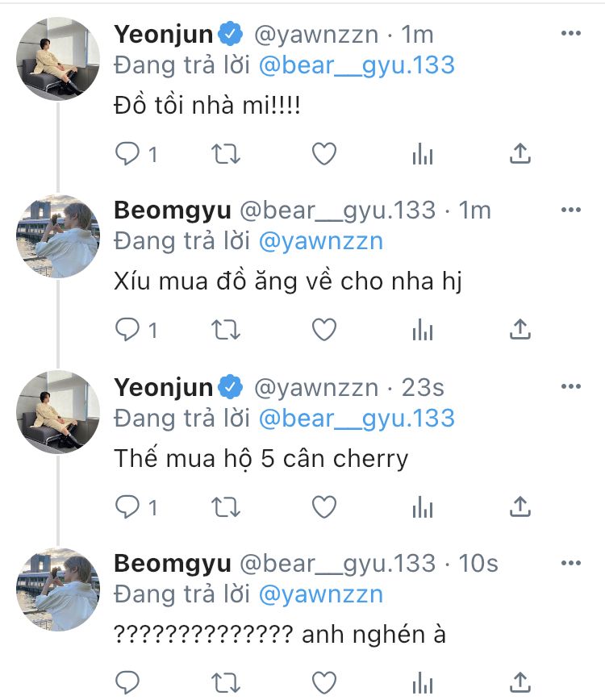Like the "Thế mua hộ 5 cân cherry" tweet
The width and height of the screenshot is (605, 700).
(323, 506)
